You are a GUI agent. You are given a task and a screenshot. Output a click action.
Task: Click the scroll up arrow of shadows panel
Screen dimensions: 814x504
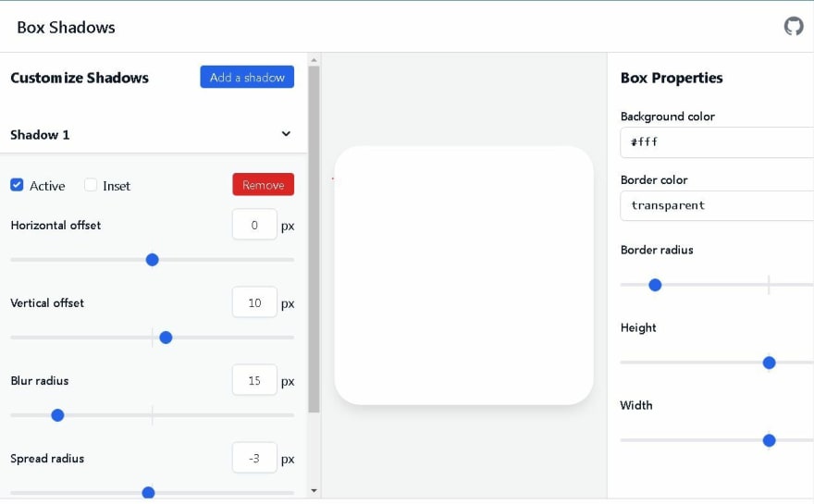coord(314,60)
